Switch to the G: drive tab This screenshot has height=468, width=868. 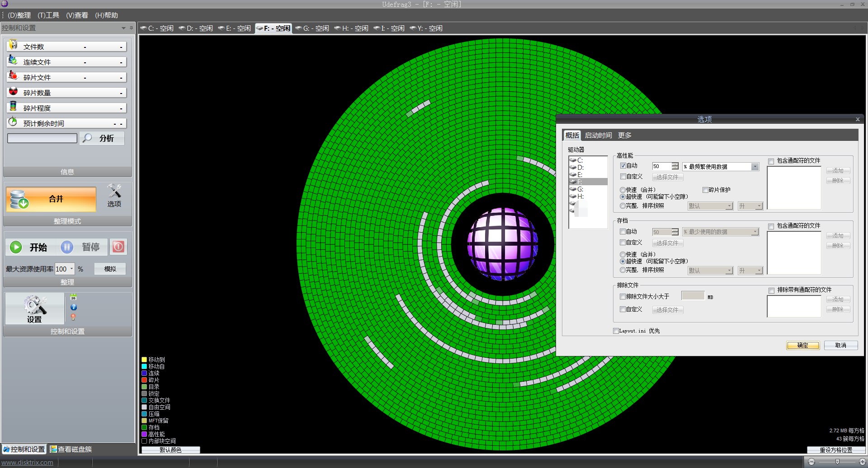[312, 28]
